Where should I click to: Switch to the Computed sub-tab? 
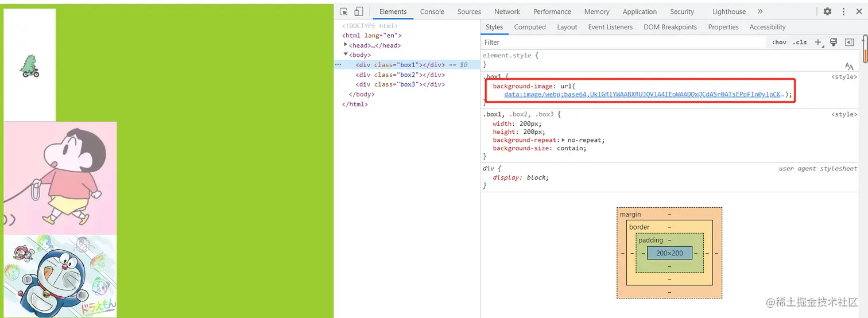pos(530,27)
